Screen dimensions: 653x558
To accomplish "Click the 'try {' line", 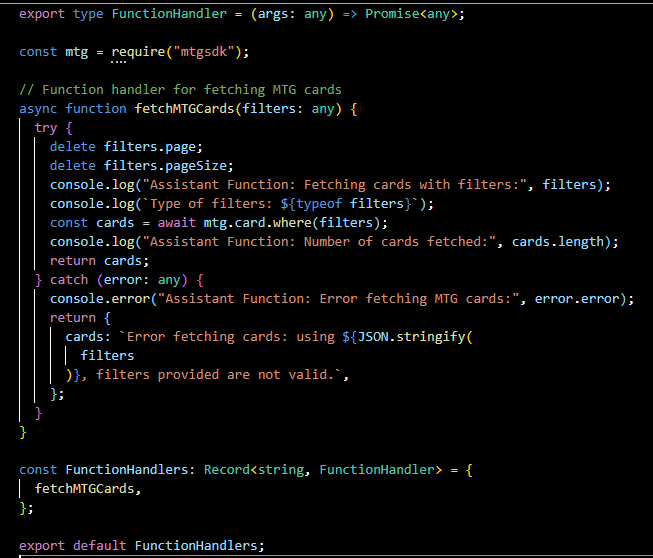I will point(54,128).
